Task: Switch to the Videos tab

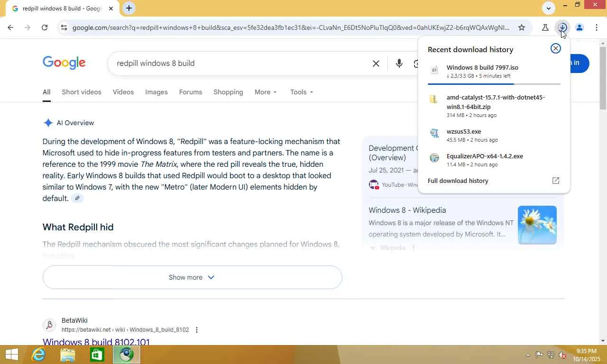Action: 123,92
